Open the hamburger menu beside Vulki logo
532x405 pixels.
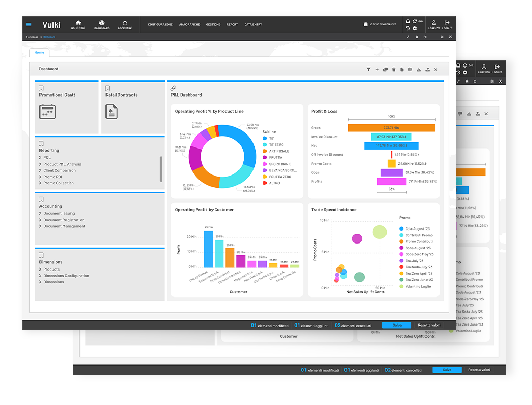29,24
